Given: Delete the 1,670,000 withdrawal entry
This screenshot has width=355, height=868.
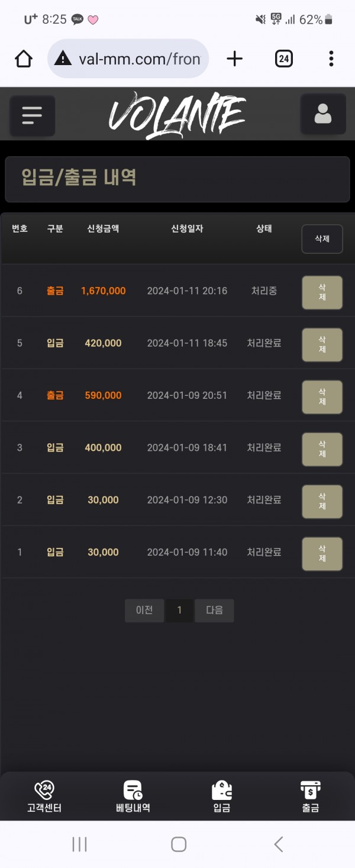Looking at the screenshot, I should (322, 292).
